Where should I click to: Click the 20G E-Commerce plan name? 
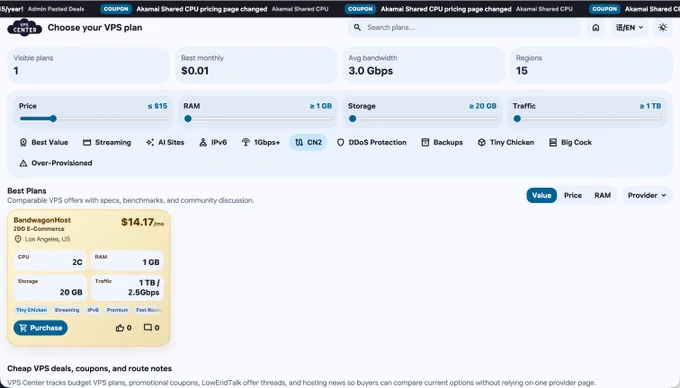pos(39,229)
